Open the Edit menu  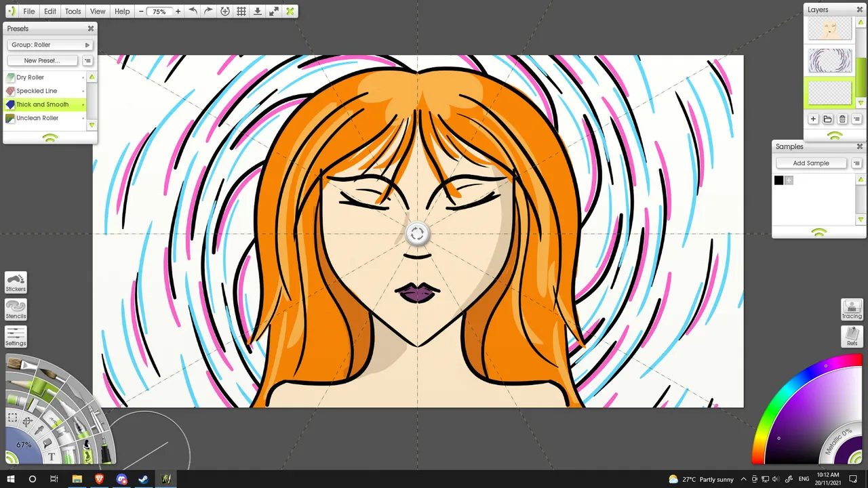pyautogui.click(x=50, y=12)
